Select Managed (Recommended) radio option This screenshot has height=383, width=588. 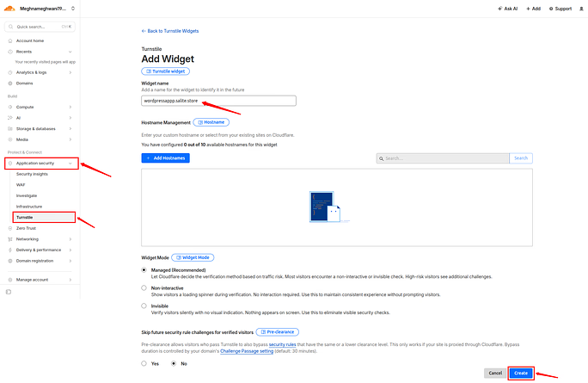pos(144,270)
